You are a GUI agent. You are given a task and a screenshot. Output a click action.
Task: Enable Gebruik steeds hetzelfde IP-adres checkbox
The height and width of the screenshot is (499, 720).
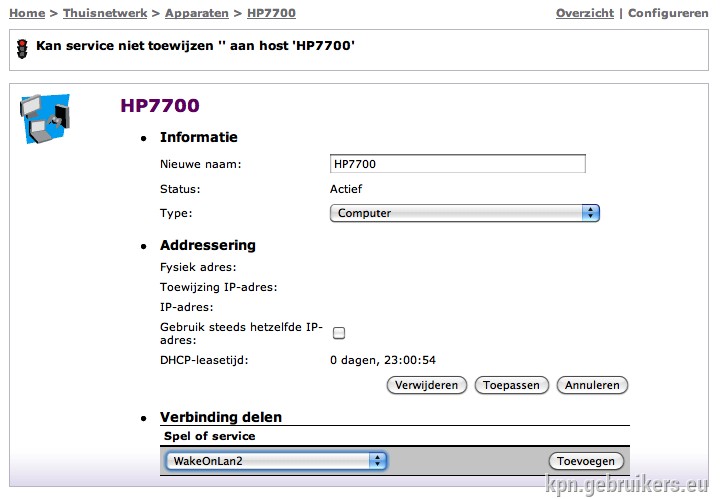(339, 333)
